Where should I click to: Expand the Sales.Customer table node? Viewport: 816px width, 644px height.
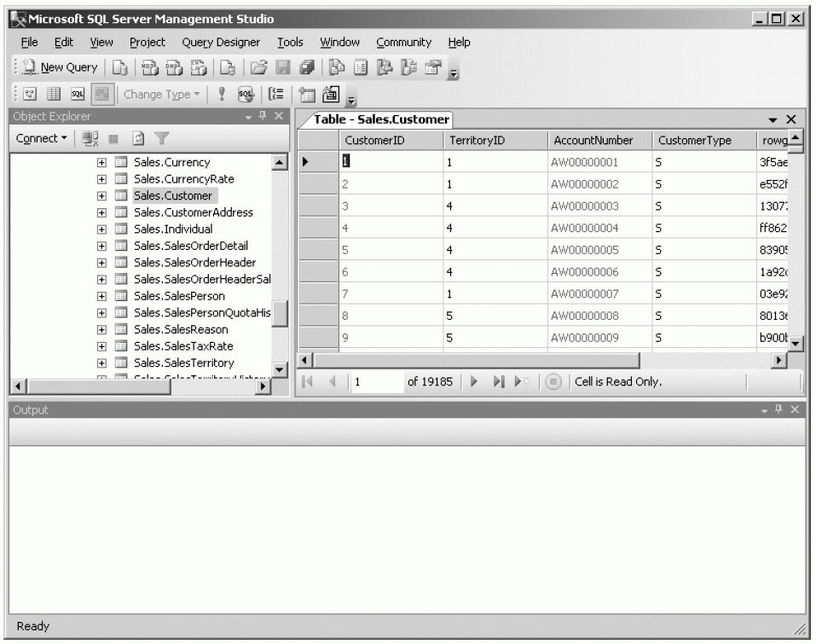tap(101, 195)
